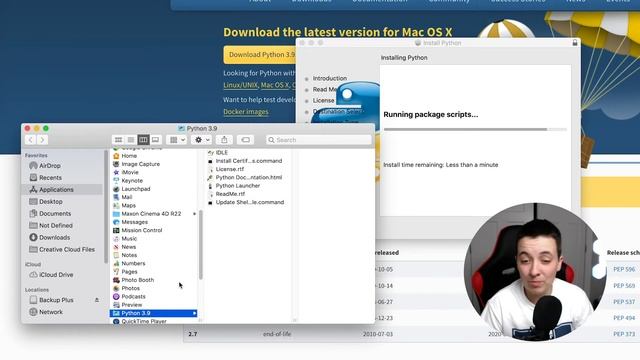Image resolution: width=640 pixels, height=360 pixels.
Task: Click the installer progress bar
Action: pyautogui.click(x=475, y=129)
